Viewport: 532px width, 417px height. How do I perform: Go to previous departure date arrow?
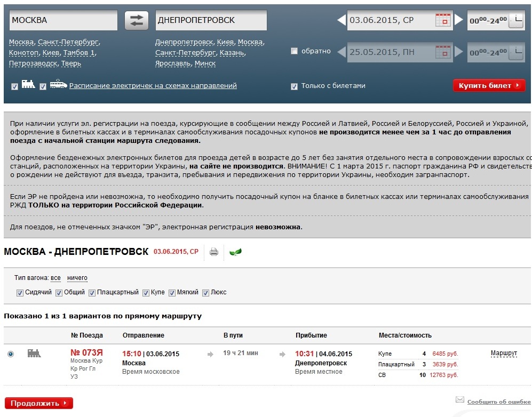(342, 21)
